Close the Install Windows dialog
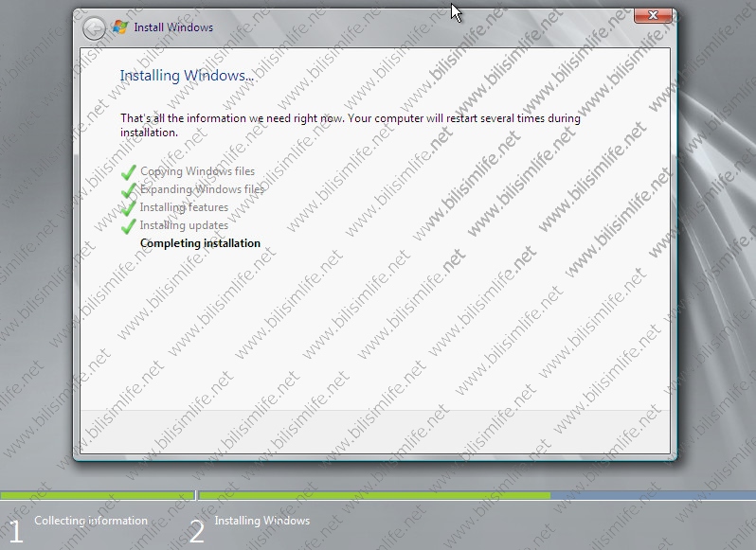The width and height of the screenshot is (756, 550). 653,15
